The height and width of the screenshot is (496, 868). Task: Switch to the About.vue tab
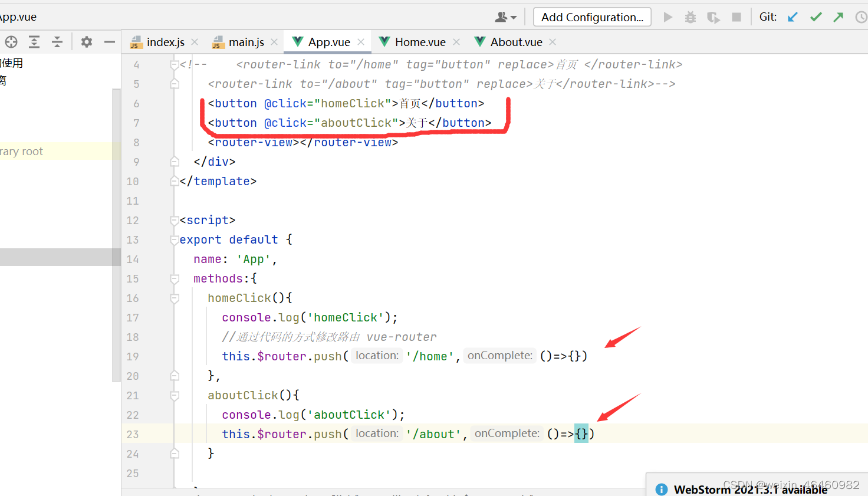(516, 42)
